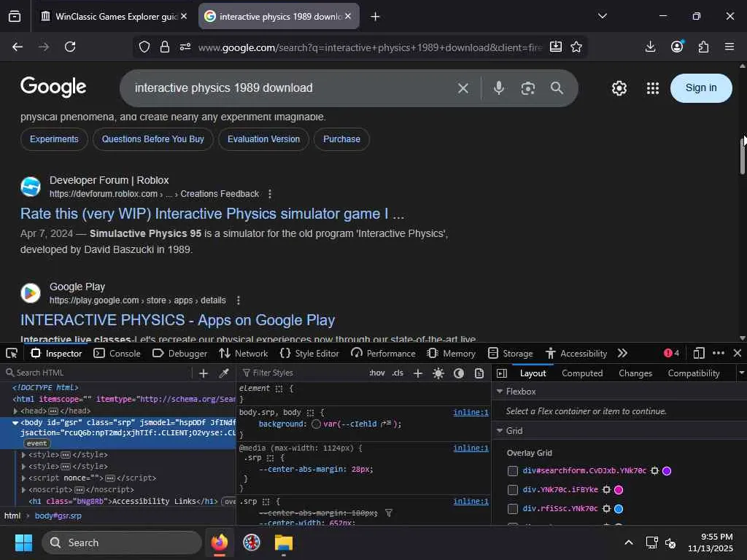Expand the noscript node

coord(24,489)
